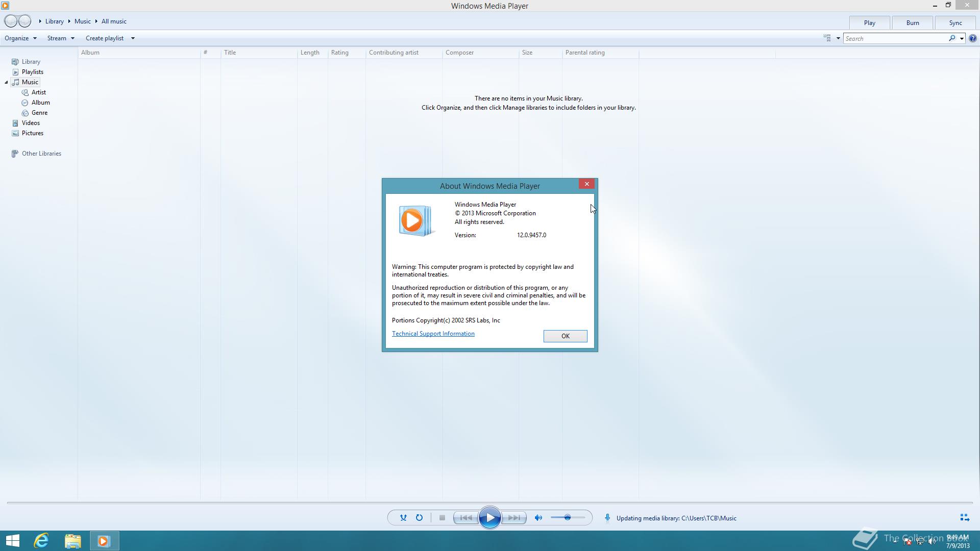This screenshot has width=980, height=551.
Task: Switch to Now Playing view icon
Action: 964,518
